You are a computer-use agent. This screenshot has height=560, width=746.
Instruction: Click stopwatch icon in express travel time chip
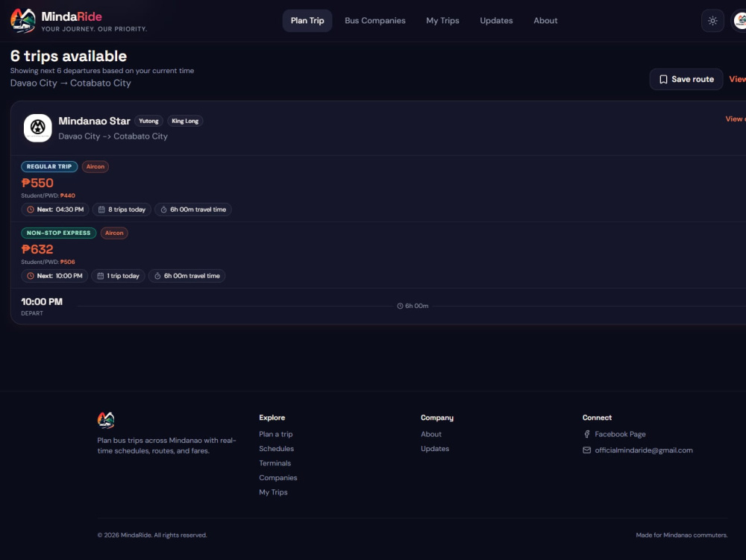(157, 276)
